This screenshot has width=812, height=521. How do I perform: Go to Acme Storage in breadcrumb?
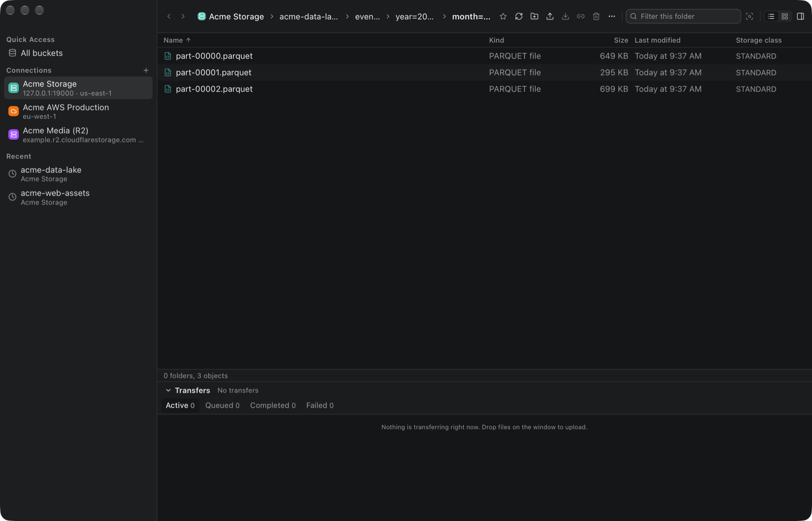click(x=231, y=16)
